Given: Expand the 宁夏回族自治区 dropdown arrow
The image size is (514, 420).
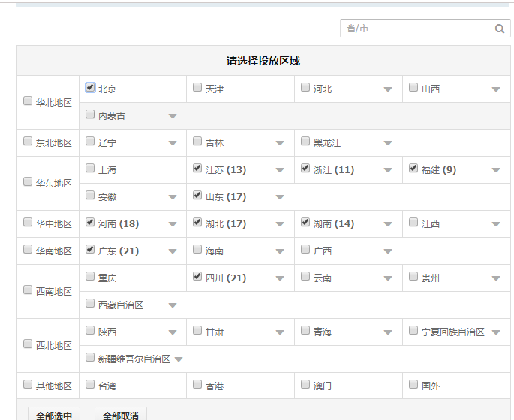Looking at the screenshot, I should pyautogui.click(x=496, y=332).
